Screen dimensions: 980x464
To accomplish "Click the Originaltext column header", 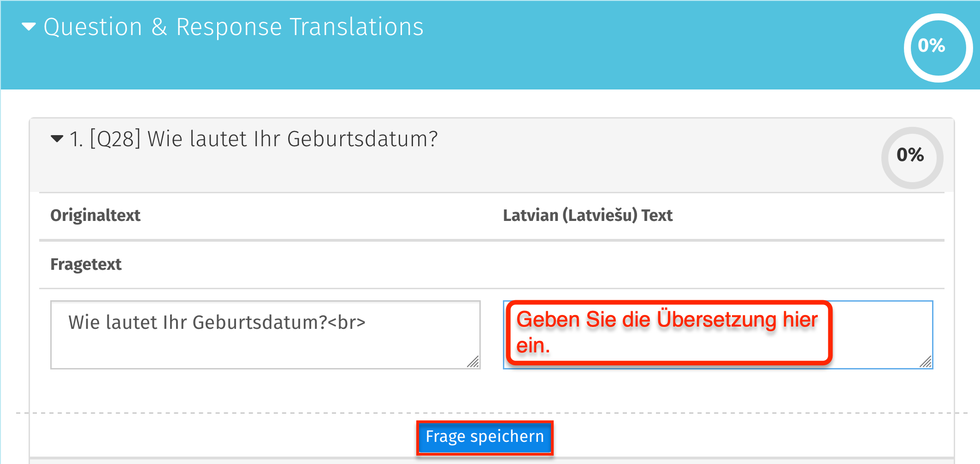I will 95,215.
